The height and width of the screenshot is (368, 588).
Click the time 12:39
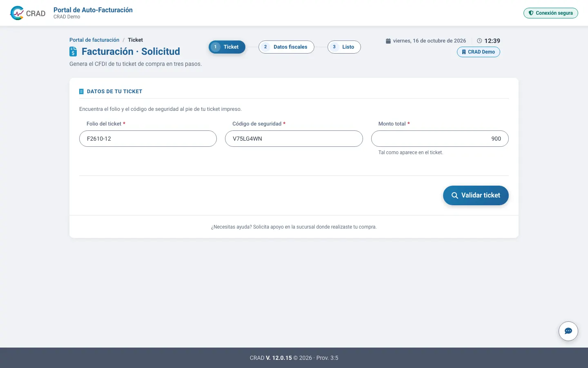click(492, 41)
